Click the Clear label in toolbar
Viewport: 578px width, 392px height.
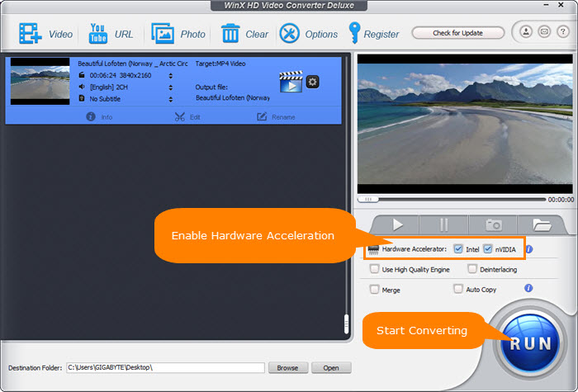(x=257, y=35)
